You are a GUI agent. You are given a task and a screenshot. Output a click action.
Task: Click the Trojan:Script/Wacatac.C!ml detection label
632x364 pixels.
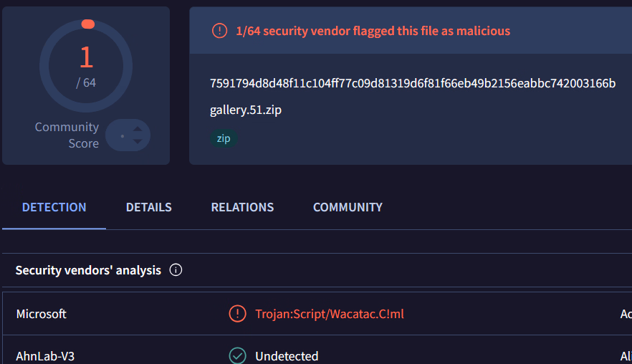point(330,314)
